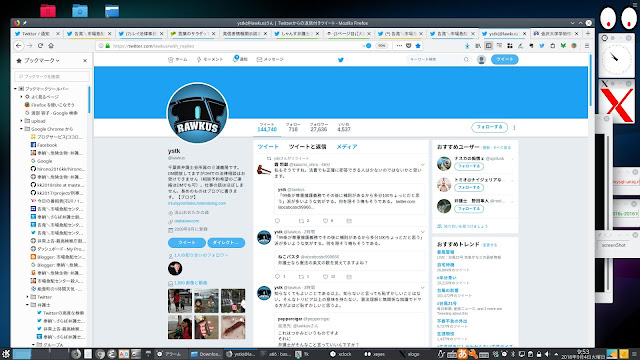The width and height of the screenshot is (640, 360).
Task: Click the RAWKUS profile picture
Action: (197, 113)
